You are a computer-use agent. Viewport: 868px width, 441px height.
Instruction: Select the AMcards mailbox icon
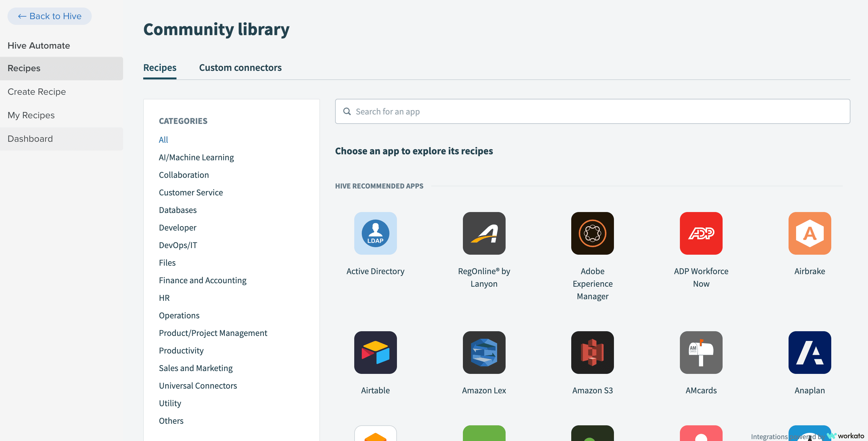701,352
